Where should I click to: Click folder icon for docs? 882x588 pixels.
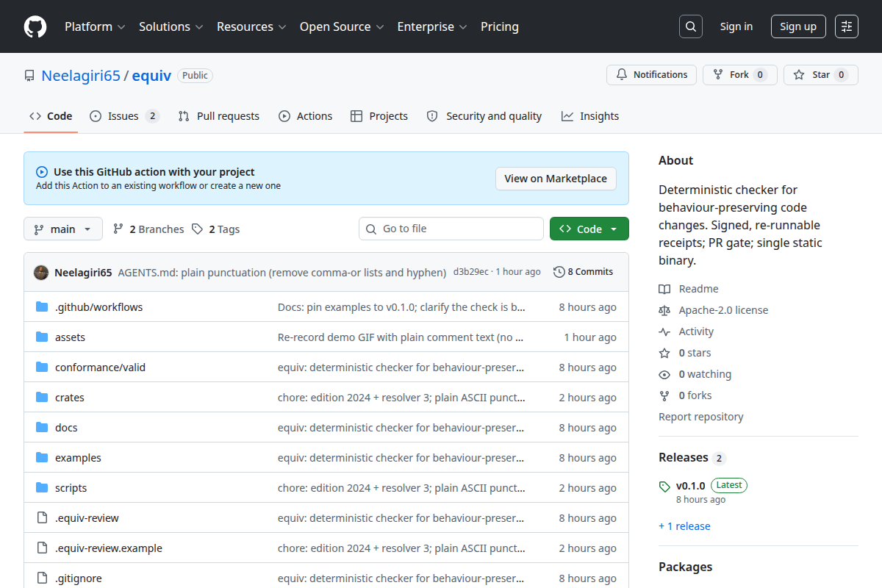[42, 428]
